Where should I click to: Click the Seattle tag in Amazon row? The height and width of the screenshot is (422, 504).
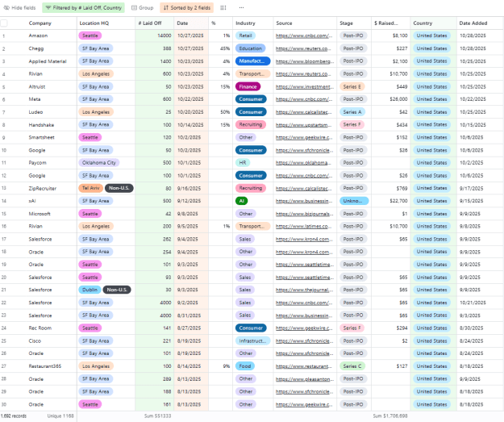pyautogui.click(x=90, y=36)
